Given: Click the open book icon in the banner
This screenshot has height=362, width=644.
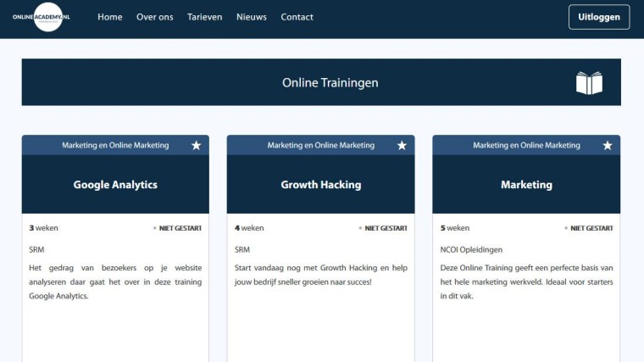Looking at the screenshot, I should [589, 83].
